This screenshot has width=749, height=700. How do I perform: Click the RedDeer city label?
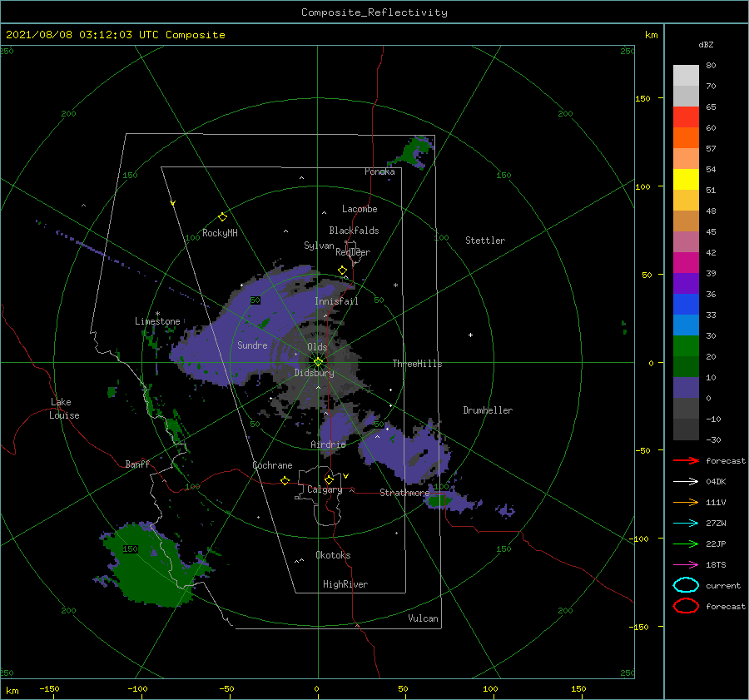coord(353,252)
